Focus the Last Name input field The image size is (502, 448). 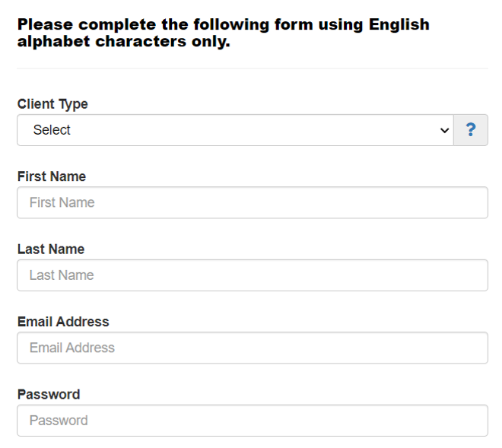pyautogui.click(x=253, y=275)
